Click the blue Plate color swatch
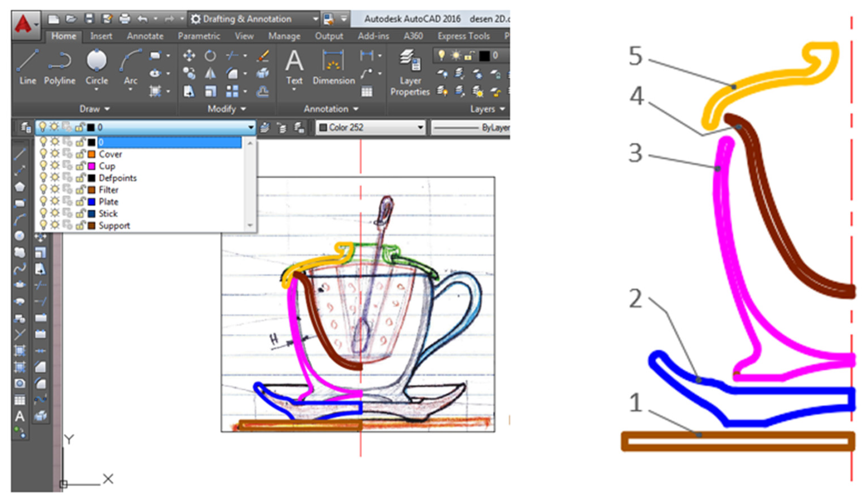 pos(91,202)
